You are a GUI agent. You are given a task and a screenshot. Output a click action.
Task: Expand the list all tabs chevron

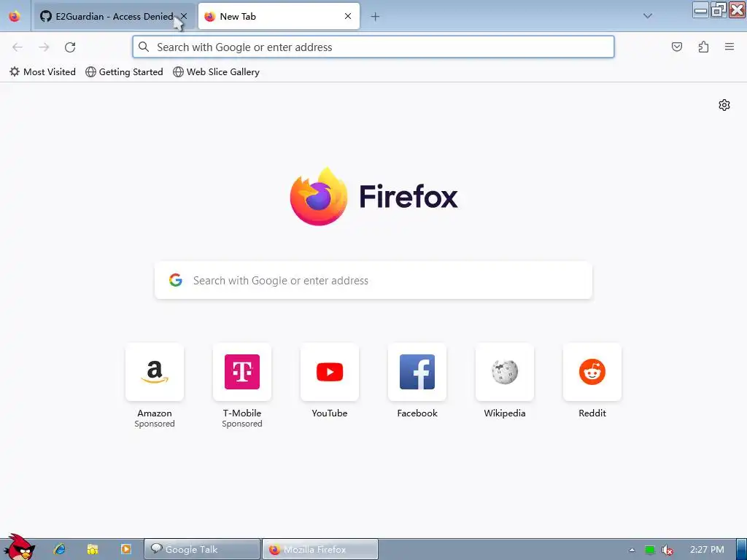pyautogui.click(x=648, y=16)
